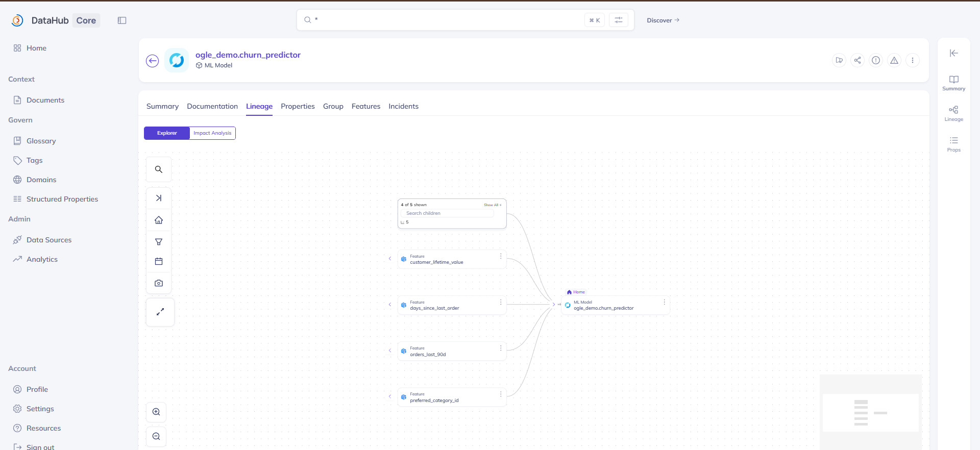Collapse the left navigation sidebar
This screenshot has height=450, width=980.
(122, 20)
